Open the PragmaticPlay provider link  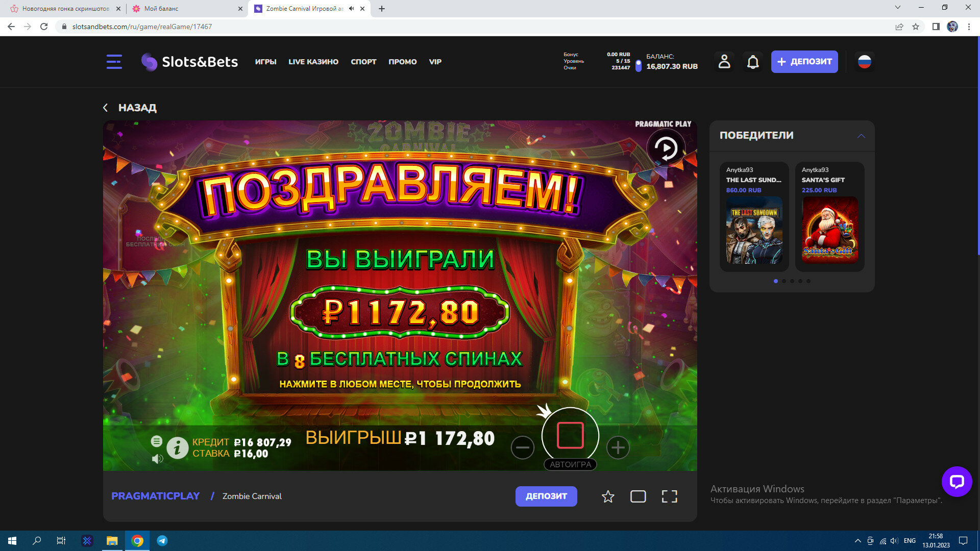pos(155,496)
